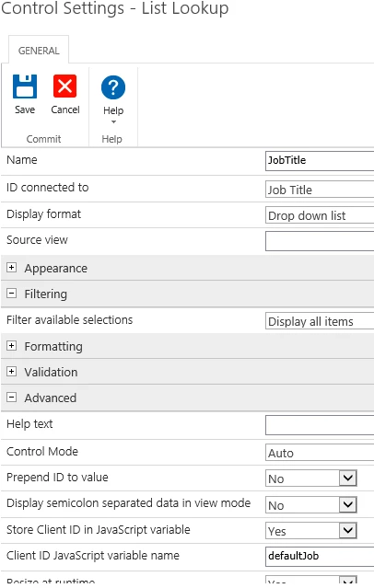Open the Prepend ID to value dropdown
The height and width of the screenshot is (588, 374).
click(x=311, y=478)
